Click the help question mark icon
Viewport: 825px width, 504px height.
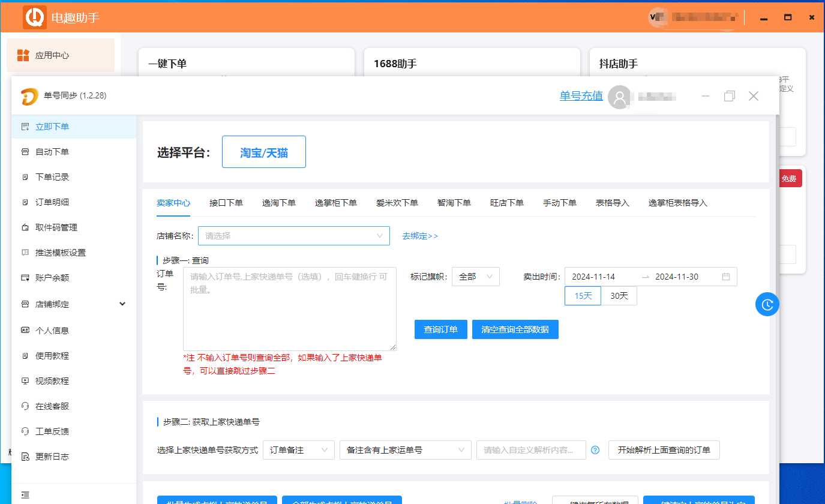click(595, 450)
